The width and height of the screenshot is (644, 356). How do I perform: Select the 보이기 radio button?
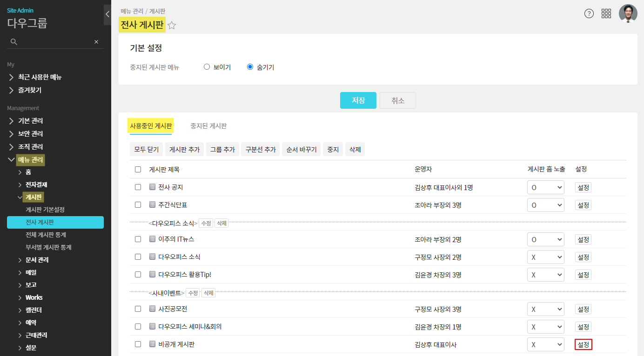pyautogui.click(x=207, y=67)
